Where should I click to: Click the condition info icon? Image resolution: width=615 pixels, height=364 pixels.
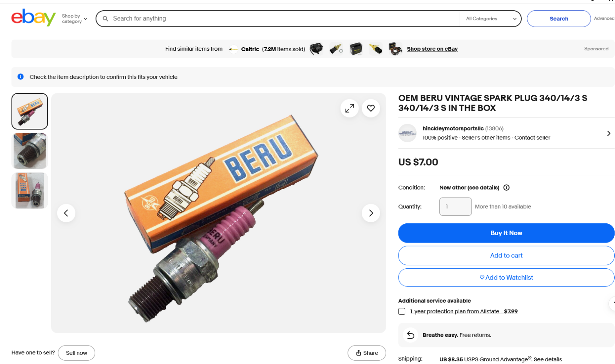coord(507,188)
